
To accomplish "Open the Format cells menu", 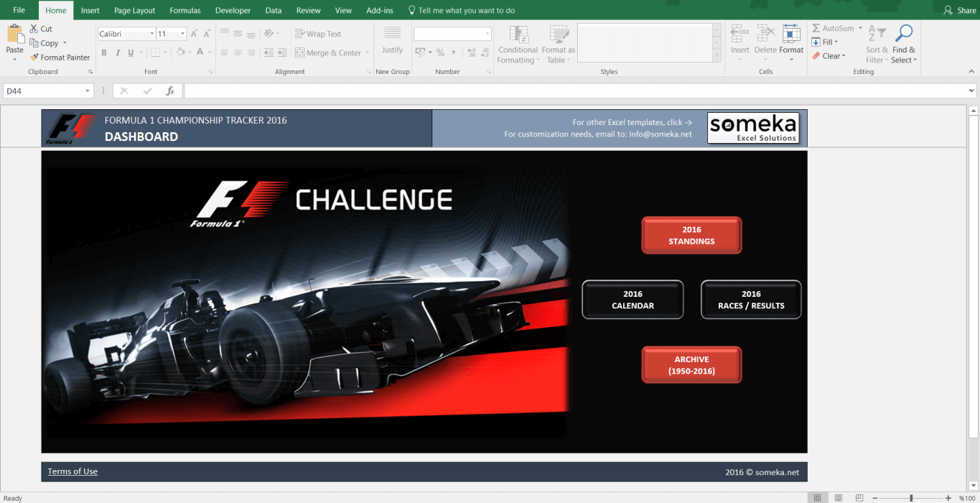I will tap(791, 43).
